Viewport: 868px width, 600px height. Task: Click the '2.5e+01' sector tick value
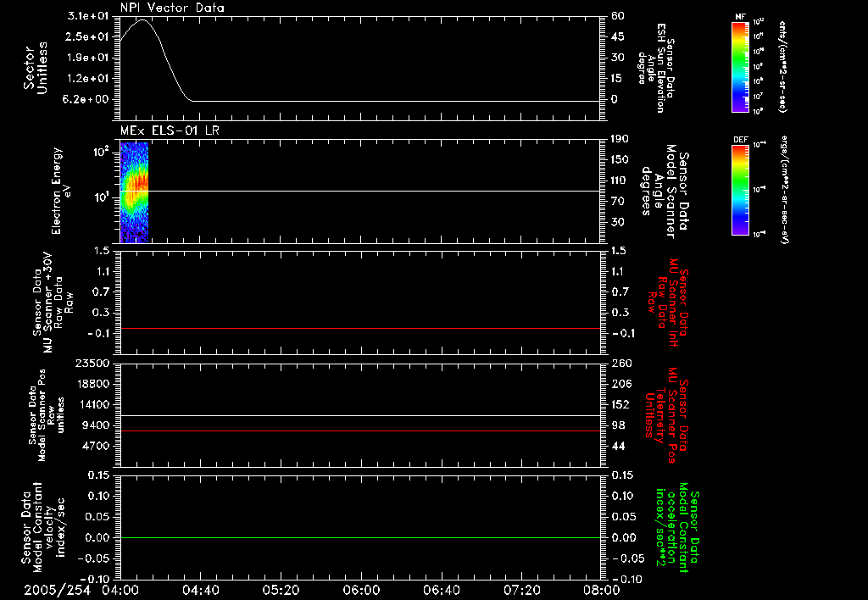click(x=88, y=36)
